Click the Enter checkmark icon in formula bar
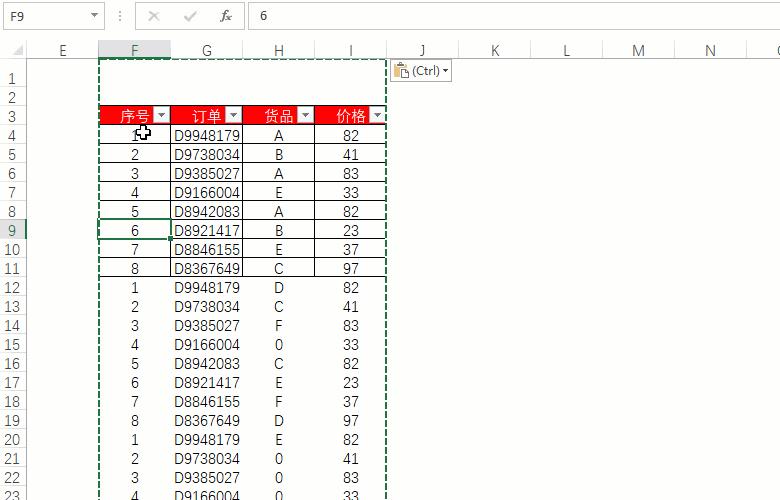780x500 pixels. pos(190,16)
